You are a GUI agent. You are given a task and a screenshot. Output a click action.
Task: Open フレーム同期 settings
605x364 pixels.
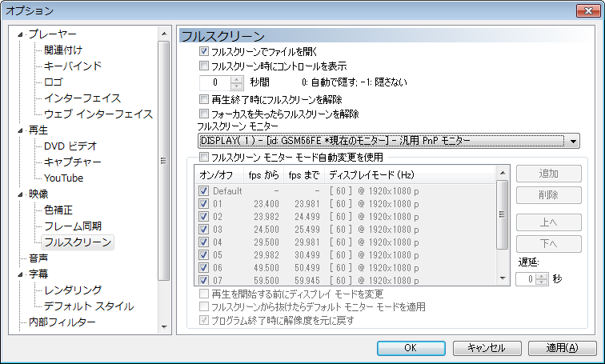pos(73,226)
